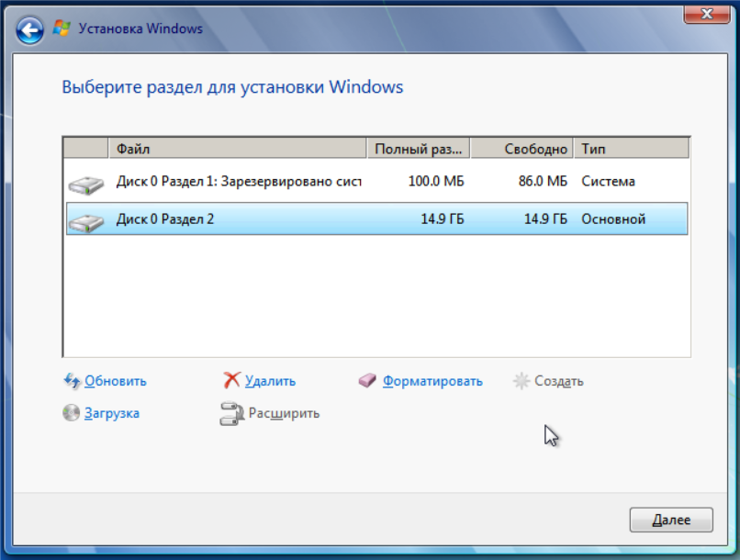
Task: Open the Загрузка driver link
Action: (111, 413)
